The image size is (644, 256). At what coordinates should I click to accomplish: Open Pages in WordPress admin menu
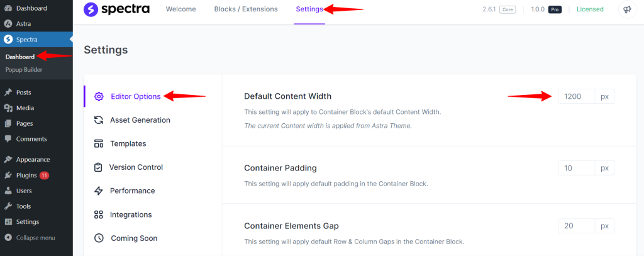[25, 123]
